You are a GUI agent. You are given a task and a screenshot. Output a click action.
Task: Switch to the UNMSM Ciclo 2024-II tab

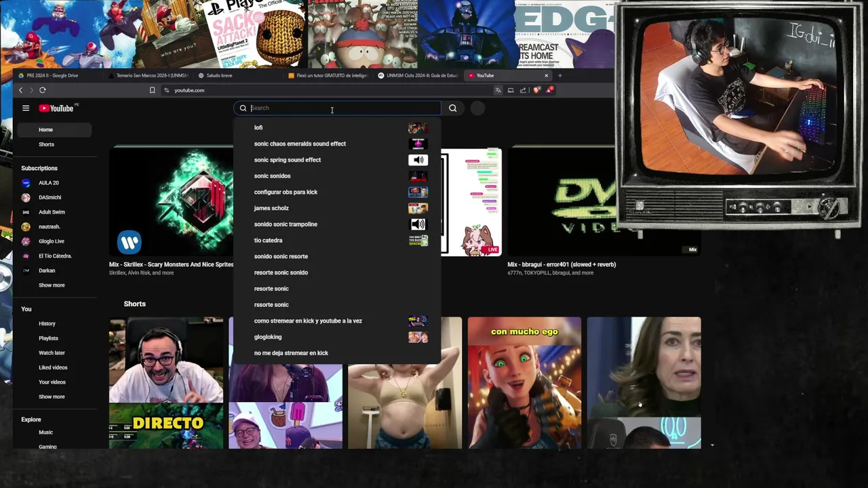point(418,75)
